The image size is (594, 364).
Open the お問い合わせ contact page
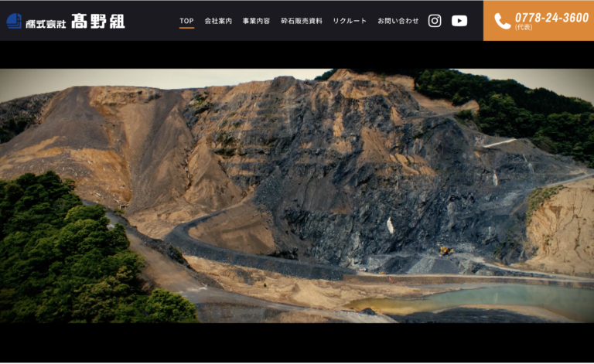[x=398, y=21]
